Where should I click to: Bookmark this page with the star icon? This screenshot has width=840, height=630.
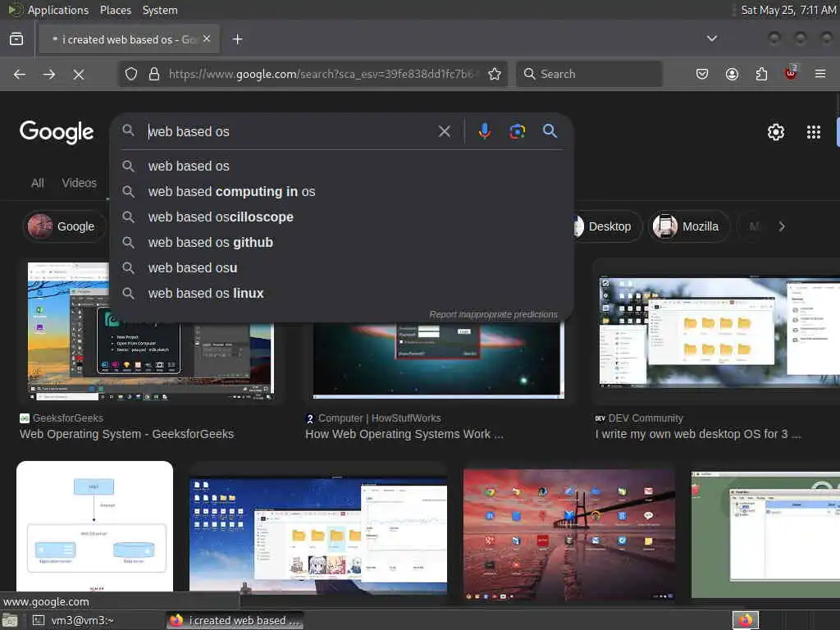(495, 74)
